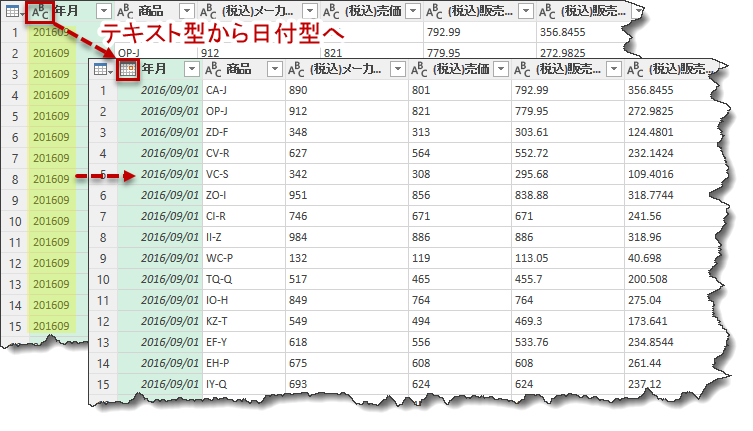Click the 469.3 cell in the KZ-T row
Viewport: 753px width, 431px height.
coord(568,321)
